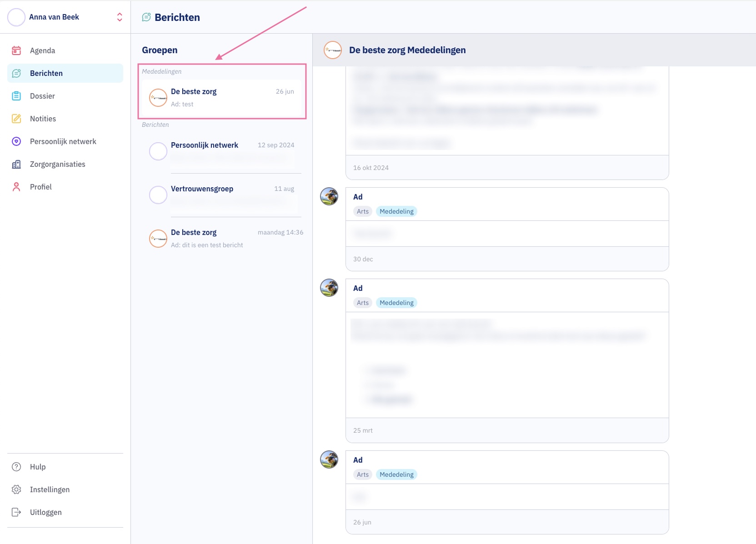The width and height of the screenshot is (756, 544).
Task: Click the Vertrouwensgroep group avatar
Action: 158,195
